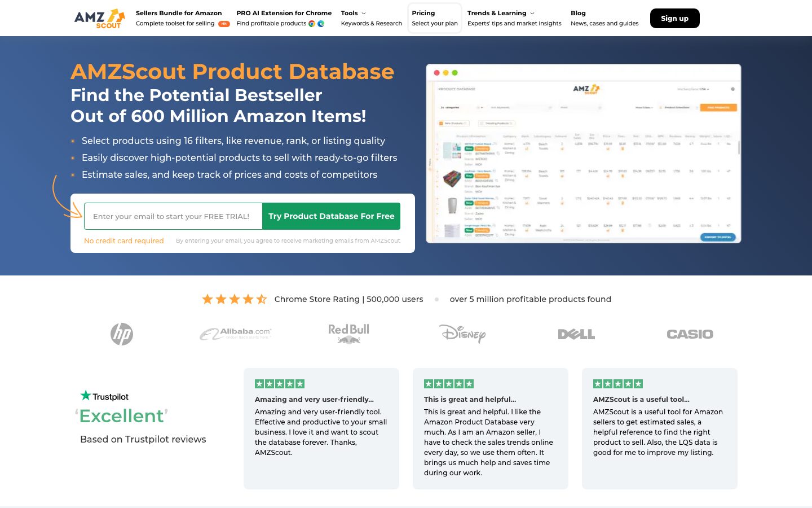The width and height of the screenshot is (812, 508).
Task: Click the marketing emails consent text
Action: [x=288, y=241]
